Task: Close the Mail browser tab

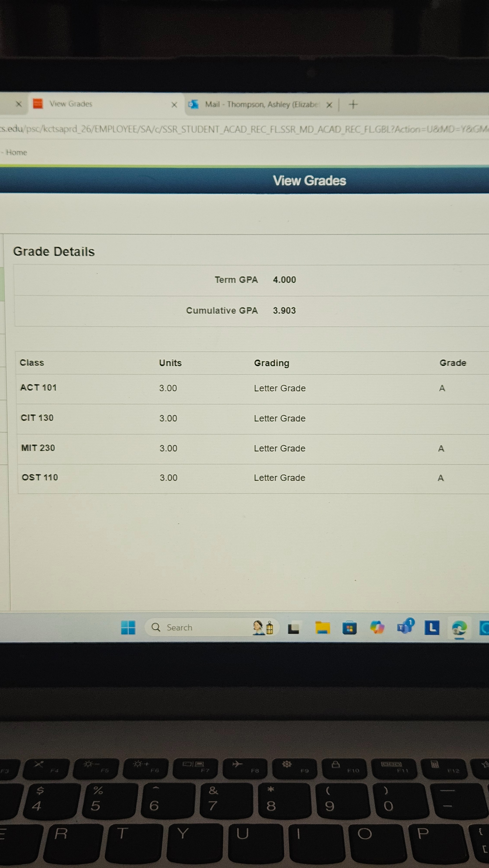Action: click(x=329, y=105)
